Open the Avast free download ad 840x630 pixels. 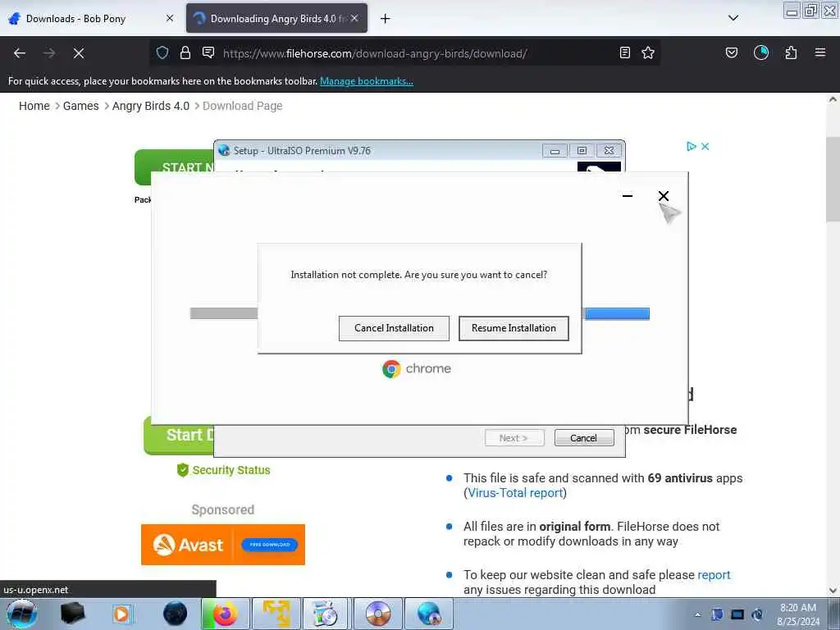pyautogui.click(x=223, y=545)
